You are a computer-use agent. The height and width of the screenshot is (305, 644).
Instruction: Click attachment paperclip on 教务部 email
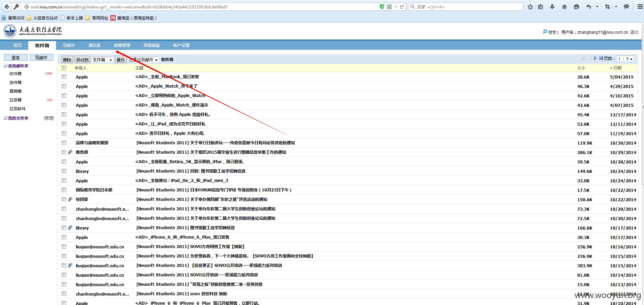[x=70, y=152]
